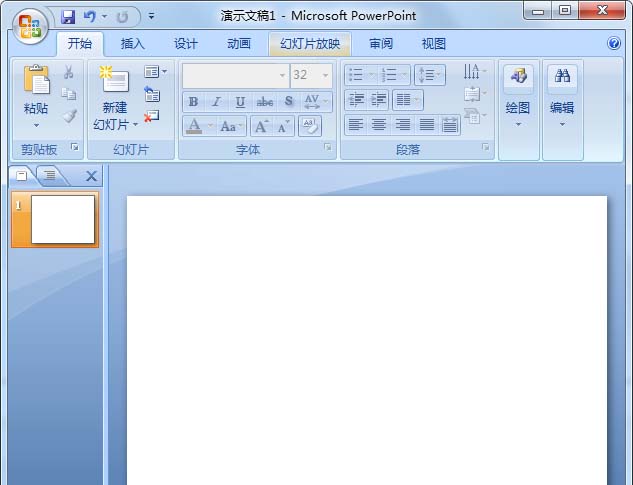Open the slide Layout dropdown

(155, 72)
